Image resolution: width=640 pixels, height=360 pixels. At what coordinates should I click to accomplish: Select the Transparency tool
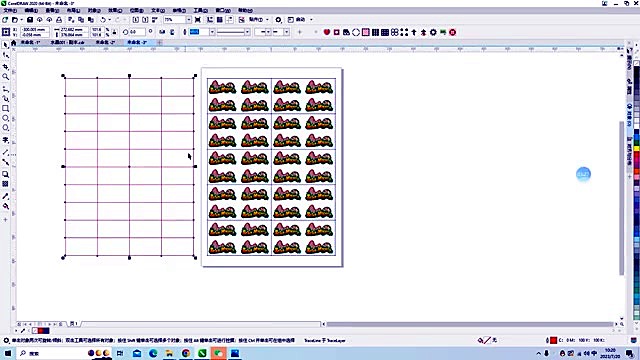point(5,184)
